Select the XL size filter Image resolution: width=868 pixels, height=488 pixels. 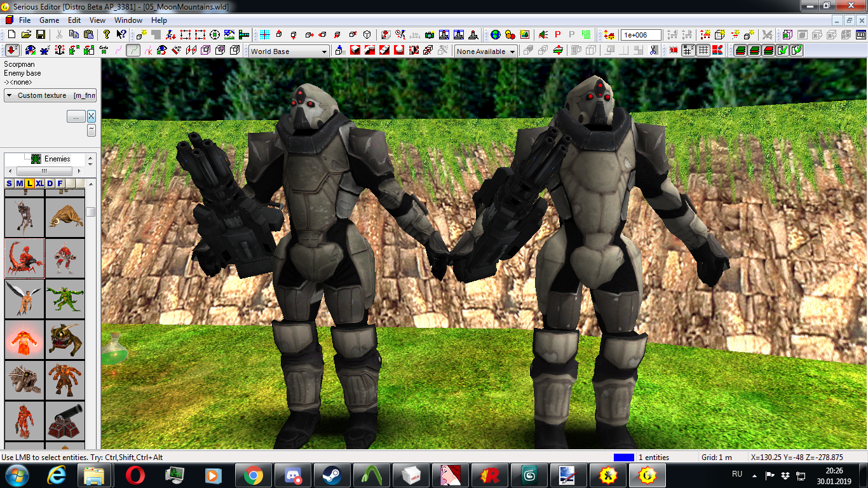coord(39,184)
